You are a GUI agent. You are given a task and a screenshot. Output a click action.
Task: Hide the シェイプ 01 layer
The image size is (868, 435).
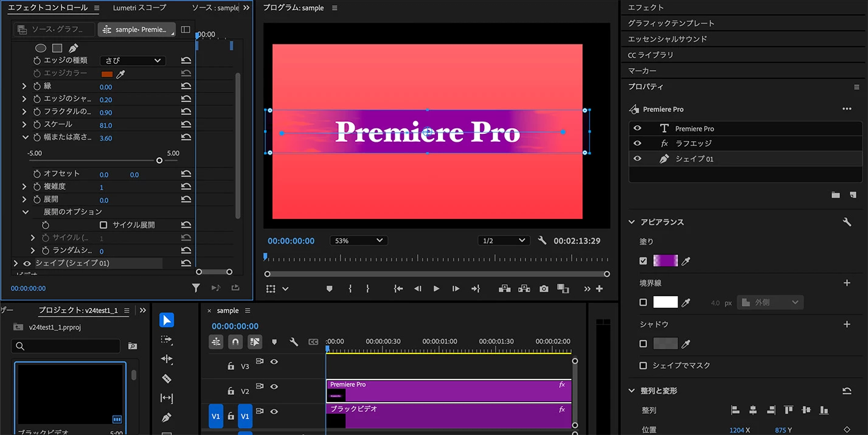click(x=637, y=158)
